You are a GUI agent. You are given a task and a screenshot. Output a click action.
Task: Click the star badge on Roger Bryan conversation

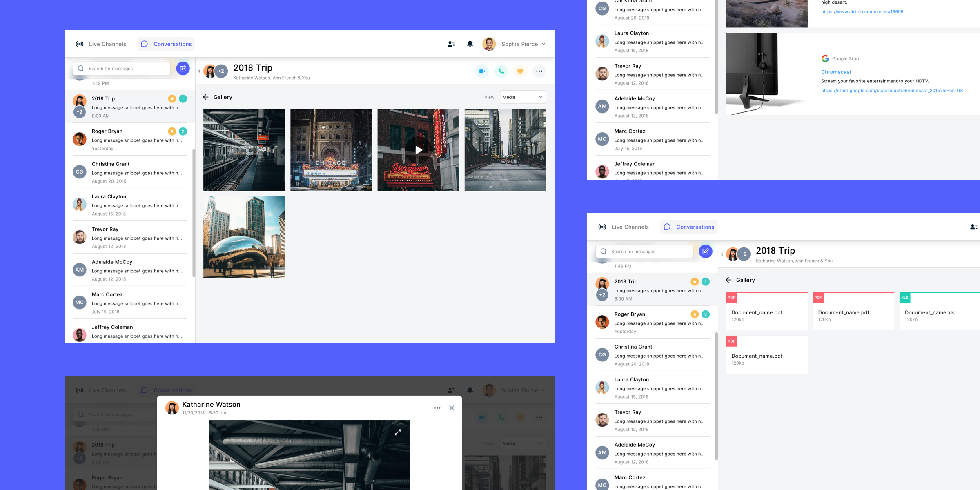pos(172,131)
